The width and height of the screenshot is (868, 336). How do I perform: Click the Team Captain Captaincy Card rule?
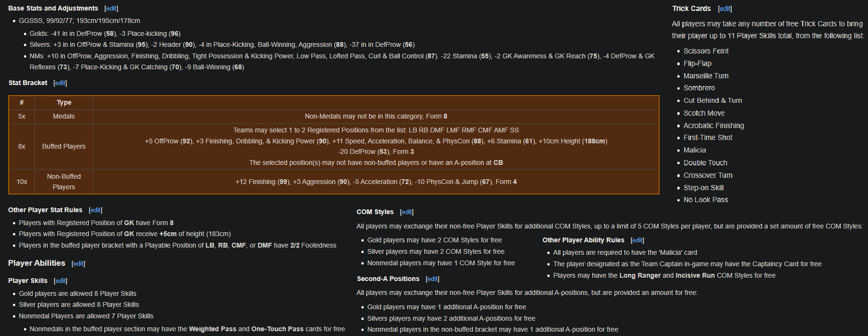click(687, 264)
